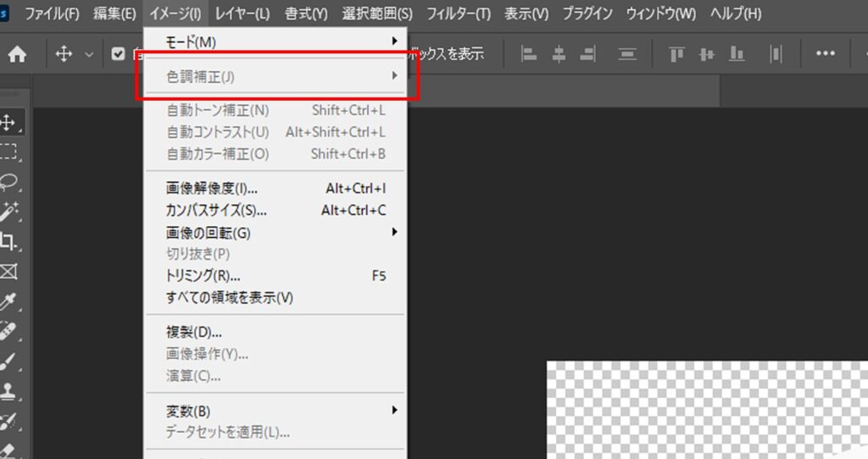This screenshot has height=459, width=868.
Task: Close the イメージ(I) menu
Action: click(x=175, y=14)
